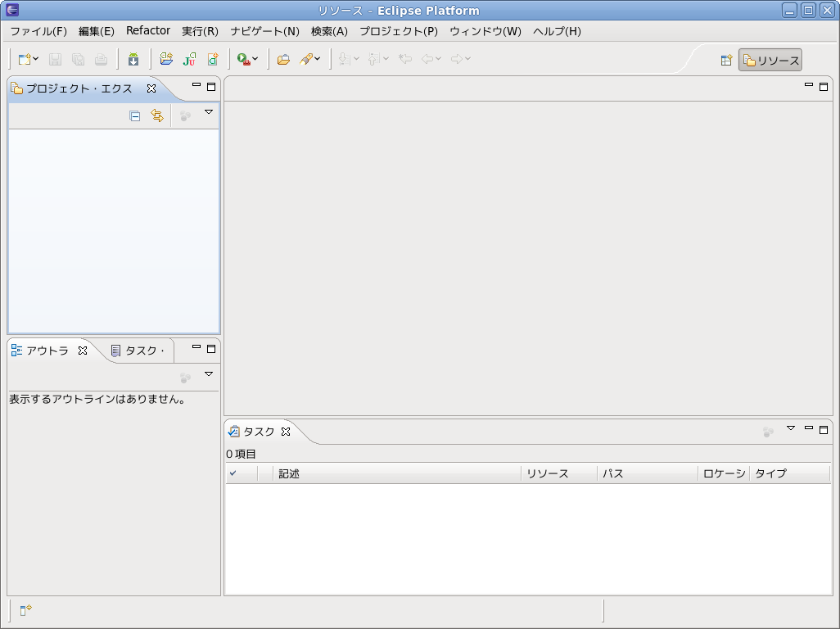The width and height of the screenshot is (840, 629).
Task: Click the New JUnit test project icon
Action: 190,59
